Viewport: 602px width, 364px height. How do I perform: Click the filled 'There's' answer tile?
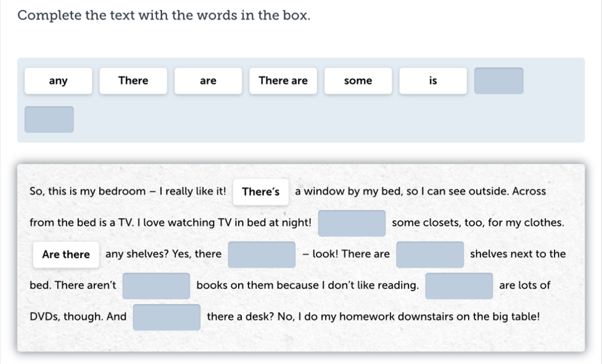pos(261,192)
